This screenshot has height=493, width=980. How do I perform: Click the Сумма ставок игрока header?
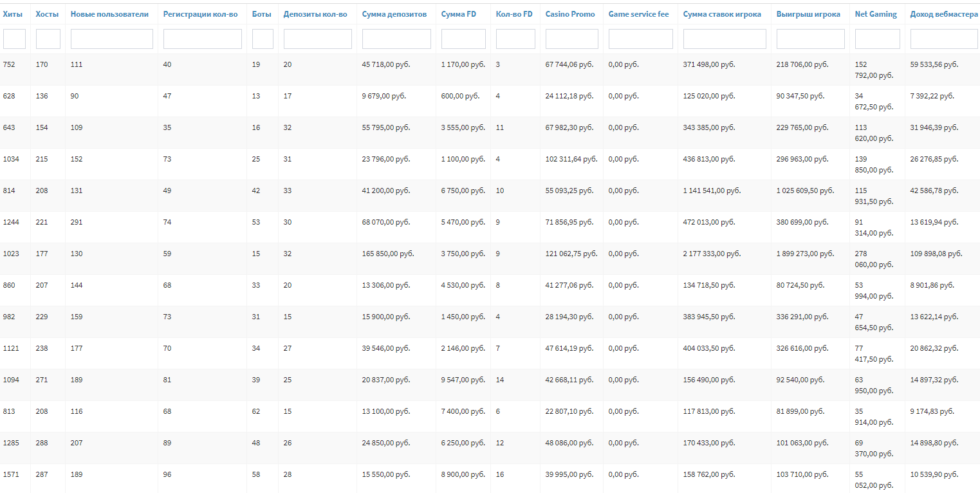[x=722, y=14]
